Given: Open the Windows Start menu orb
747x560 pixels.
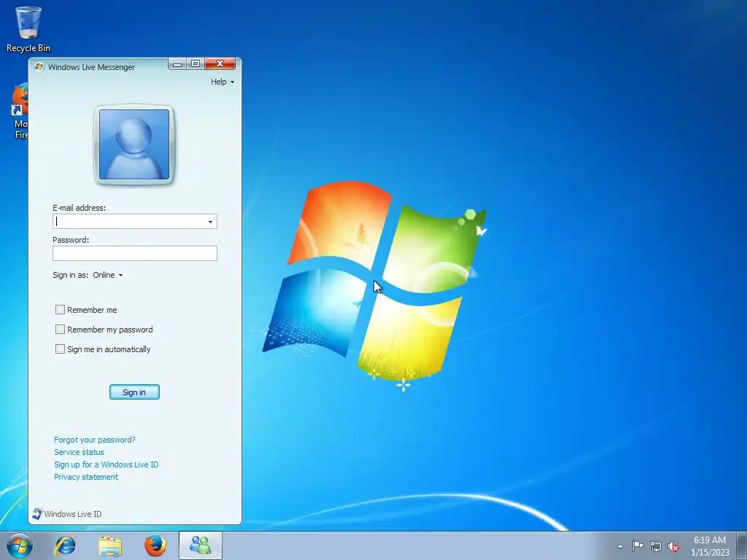Looking at the screenshot, I should (20, 545).
